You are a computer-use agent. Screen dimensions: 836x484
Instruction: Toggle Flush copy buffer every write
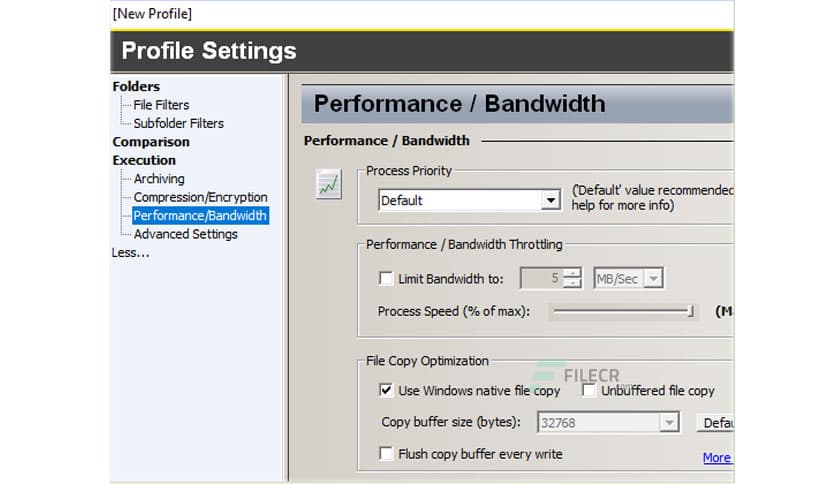pos(386,454)
